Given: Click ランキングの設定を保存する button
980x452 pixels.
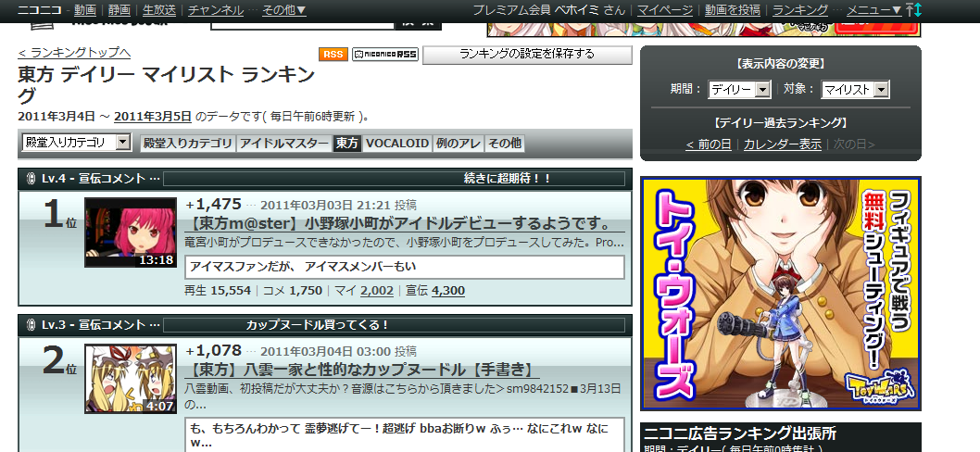Looking at the screenshot, I should (x=527, y=55).
